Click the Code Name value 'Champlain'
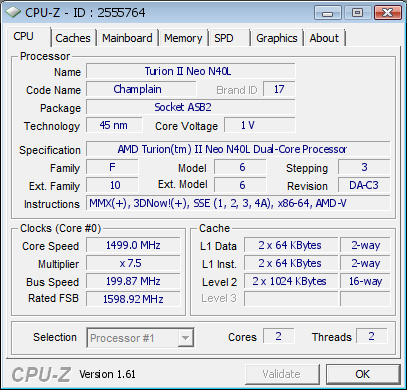 (x=141, y=89)
